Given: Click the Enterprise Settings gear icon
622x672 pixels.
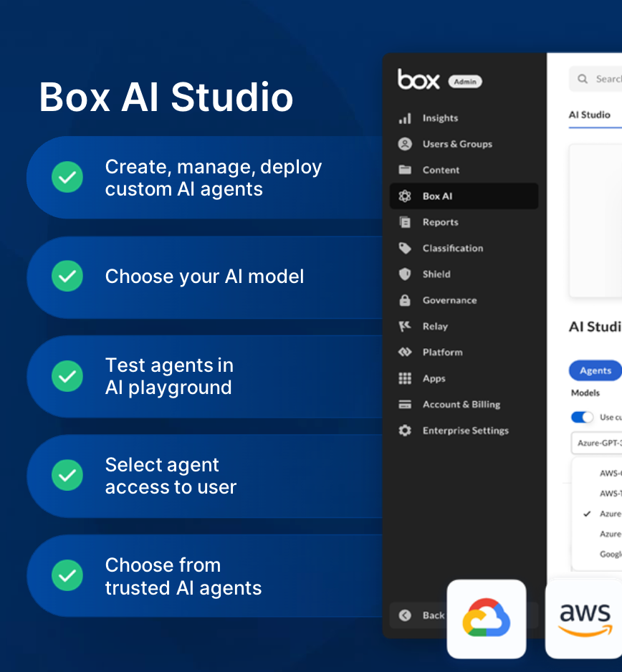Looking at the screenshot, I should pyautogui.click(x=405, y=431).
